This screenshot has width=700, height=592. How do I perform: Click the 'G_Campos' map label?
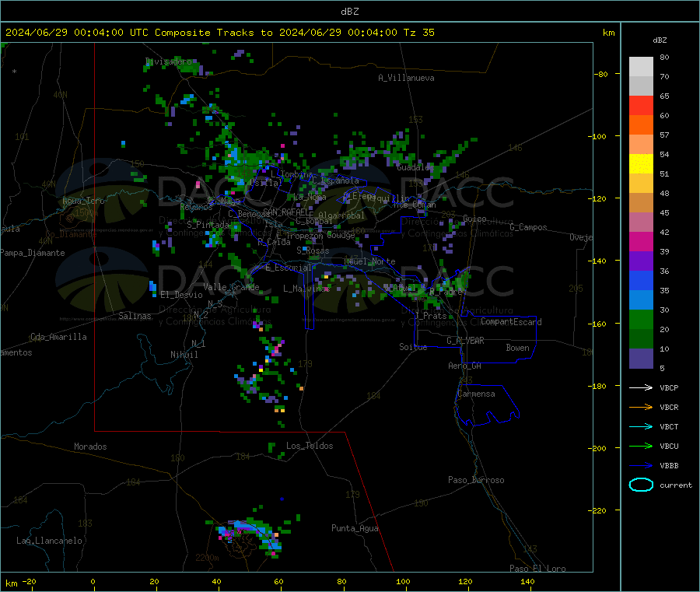(x=528, y=227)
